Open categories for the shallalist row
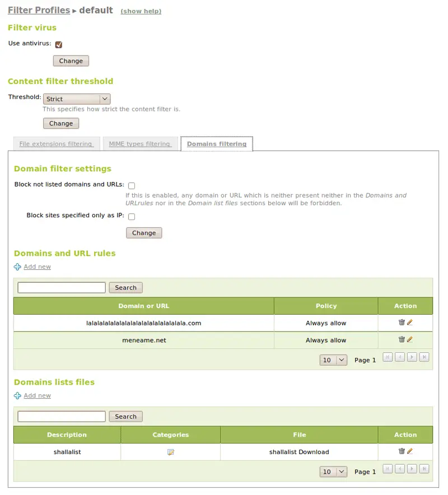Screen dimensions: 448x495 (170, 452)
